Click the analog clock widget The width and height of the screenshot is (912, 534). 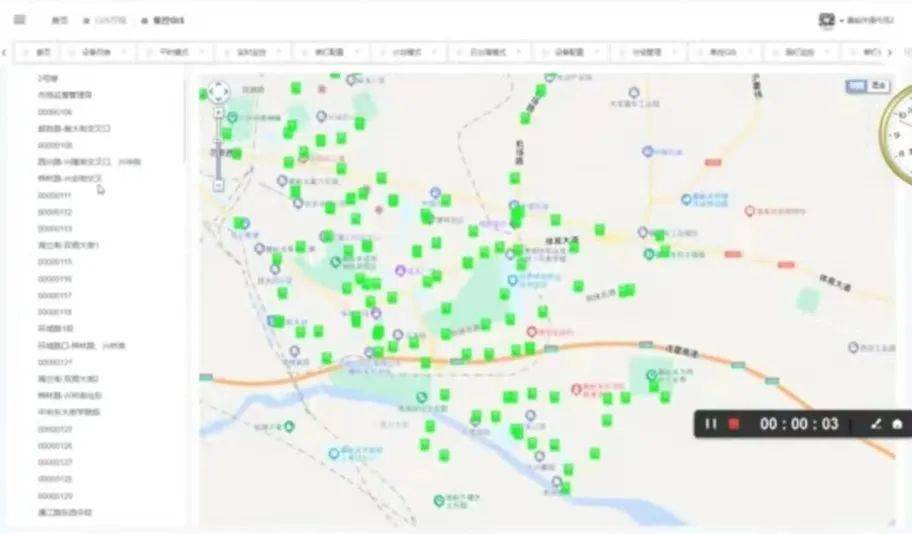tap(897, 134)
